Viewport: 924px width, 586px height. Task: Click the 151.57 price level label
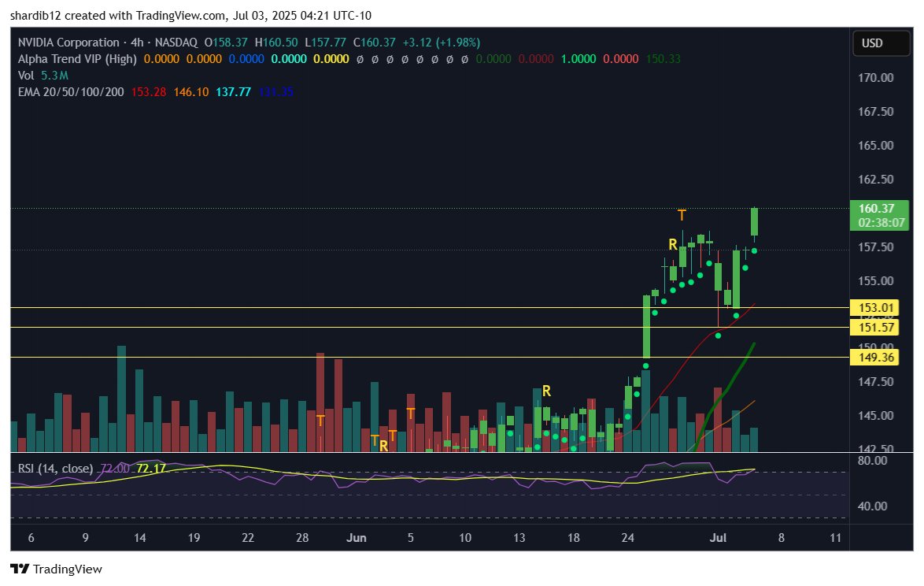pos(875,327)
